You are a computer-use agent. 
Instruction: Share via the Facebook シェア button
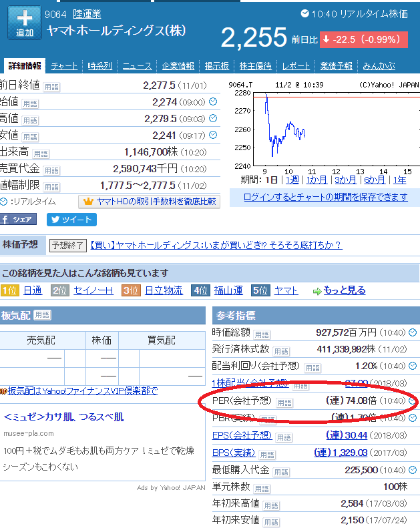click(x=18, y=220)
